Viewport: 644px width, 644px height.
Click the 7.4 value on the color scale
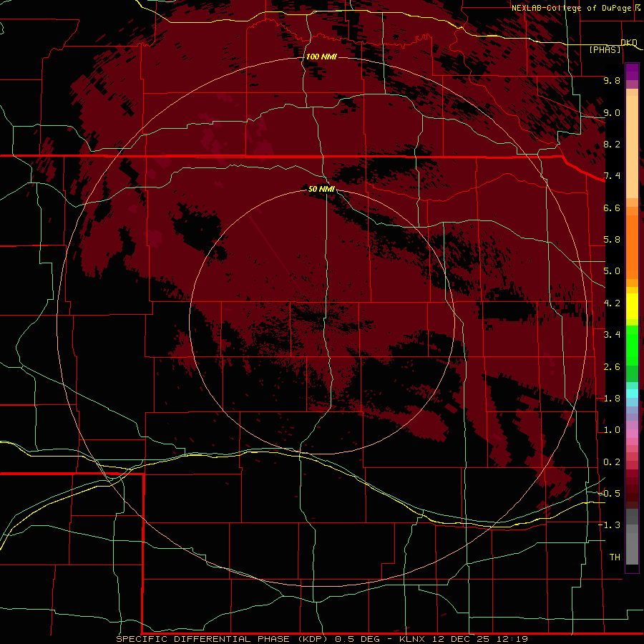click(x=612, y=176)
